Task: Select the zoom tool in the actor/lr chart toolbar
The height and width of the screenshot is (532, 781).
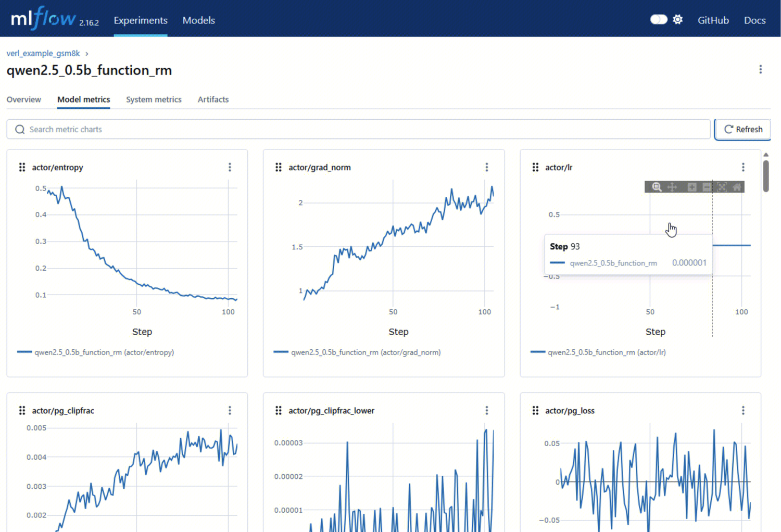Action: pyautogui.click(x=657, y=187)
